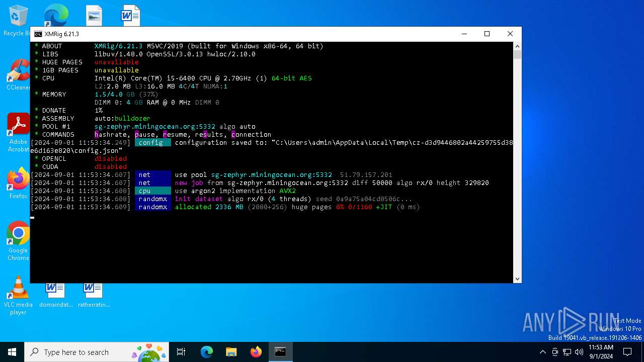Image resolution: width=644 pixels, height=362 pixels.
Task: Launch Firefox from the desktop shortcut
Action: coord(18,183)
